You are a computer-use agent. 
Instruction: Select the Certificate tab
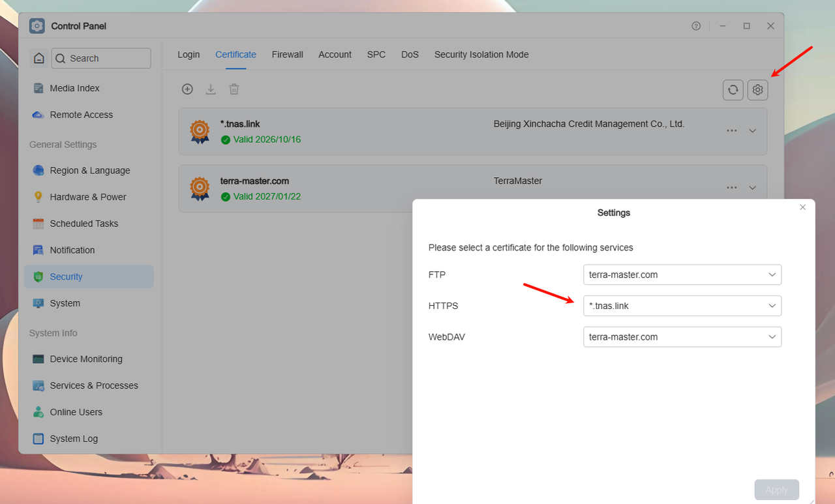(x=235, y=55)
